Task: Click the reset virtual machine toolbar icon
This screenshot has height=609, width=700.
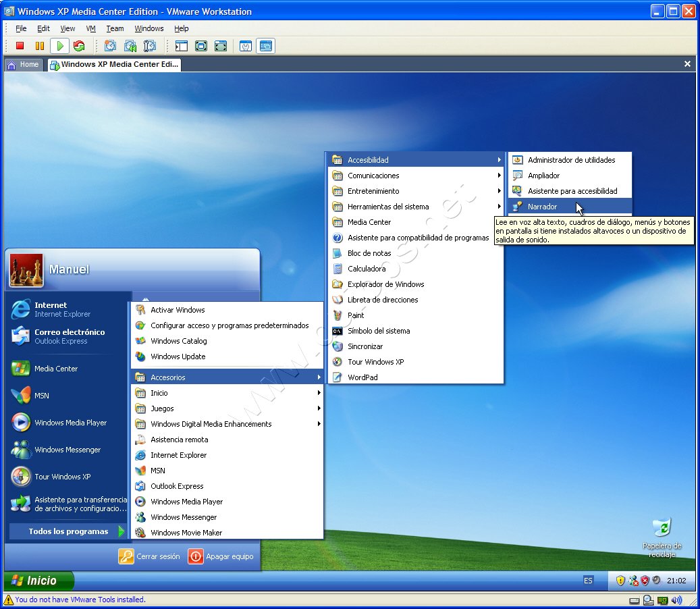Action: (79, 46)
